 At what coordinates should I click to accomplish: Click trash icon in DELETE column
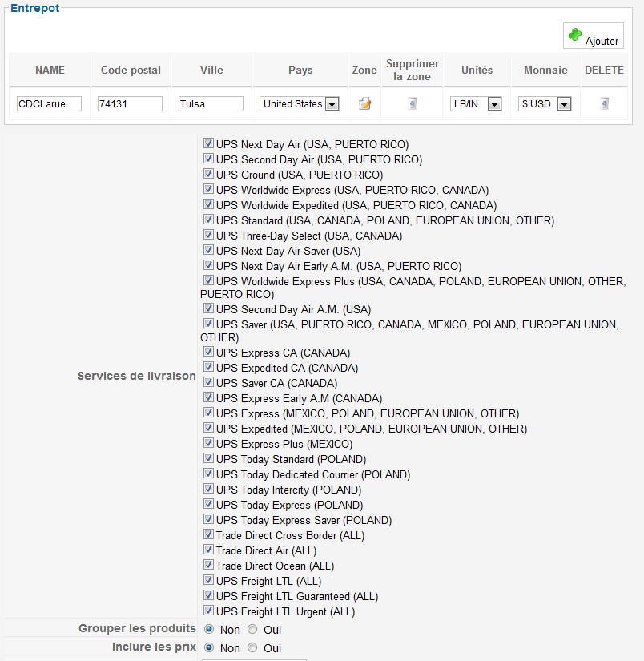click(605, 103)
